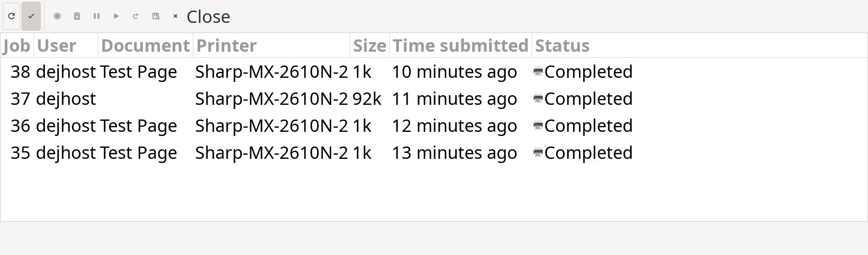This screenshot has height=255, width=868.
Task: Click the Reprint job arrow icon
Action: (x=136, y=16)
